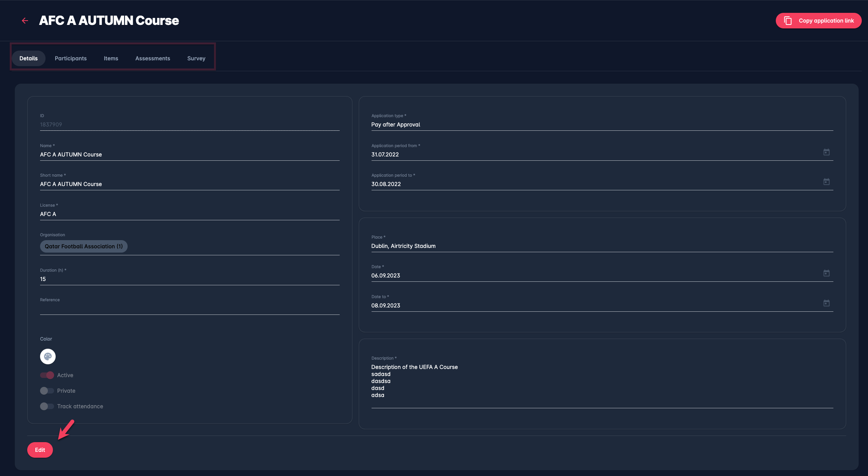This screenshot has width=868, height=476.
Task: Click the Edit button
Action: point(40,450)
